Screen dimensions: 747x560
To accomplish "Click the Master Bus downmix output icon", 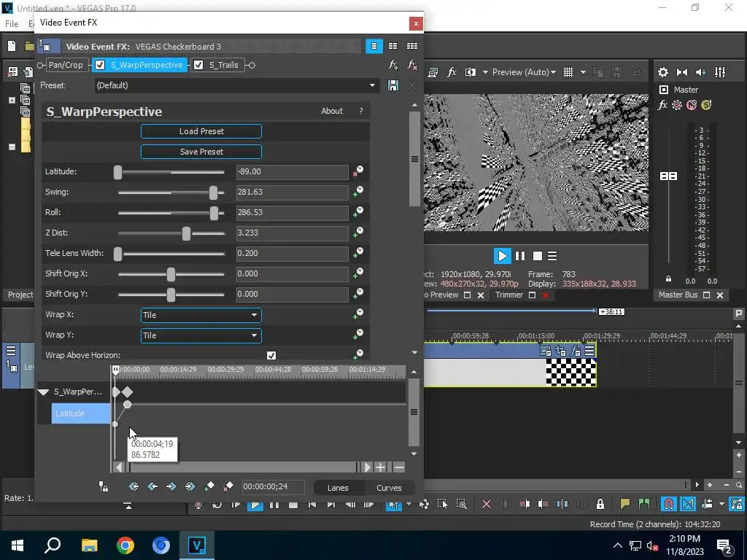I will (x=682, y=72).
